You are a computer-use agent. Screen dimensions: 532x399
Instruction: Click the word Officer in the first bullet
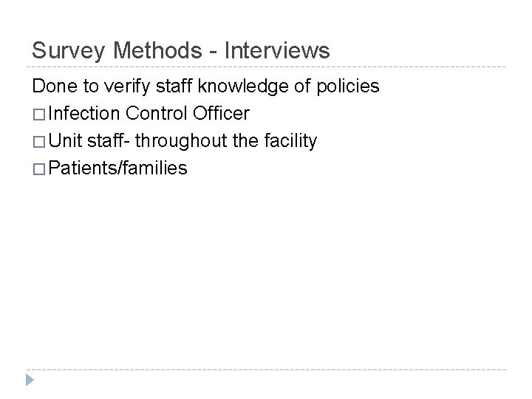tap(221, 113)
